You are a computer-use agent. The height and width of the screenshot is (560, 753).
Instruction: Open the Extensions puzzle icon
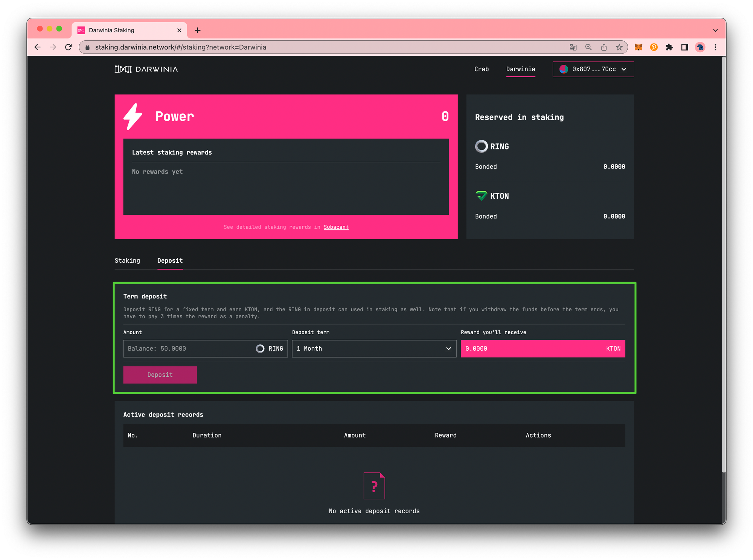point(669,47)
